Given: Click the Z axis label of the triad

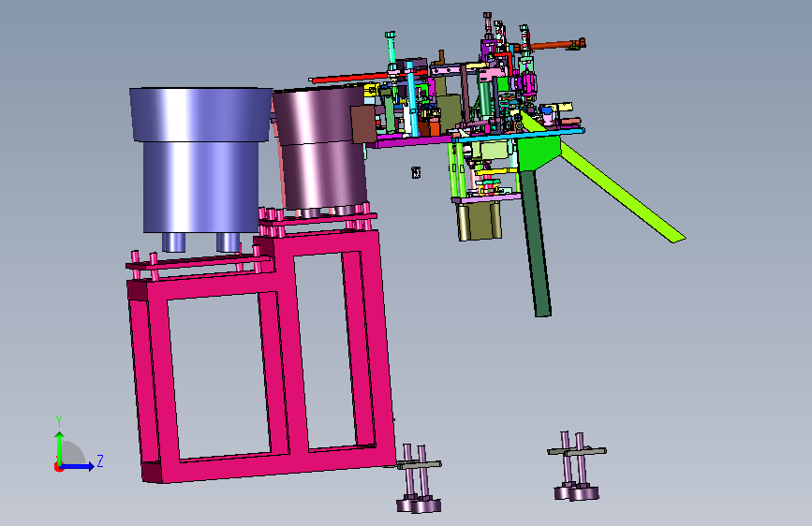Looking at the screenshot, I should click(100, 460).
